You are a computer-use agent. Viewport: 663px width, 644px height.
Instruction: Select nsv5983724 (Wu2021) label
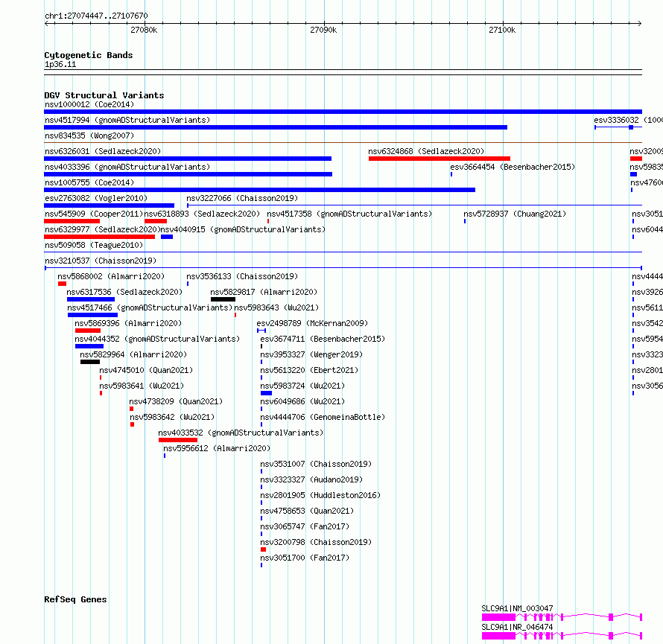click(302, 386)
